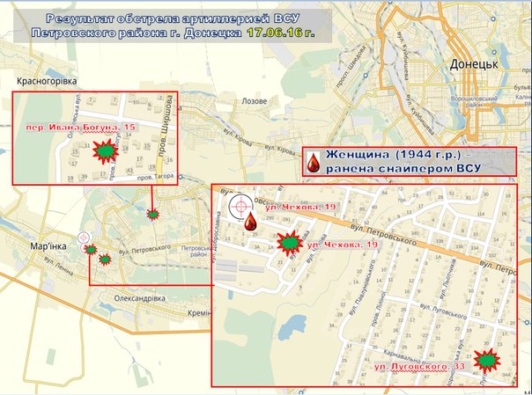Screen dimensions: 532x395
Task: Click the вул. Леніна street label
Action: (x=58, y=266)
